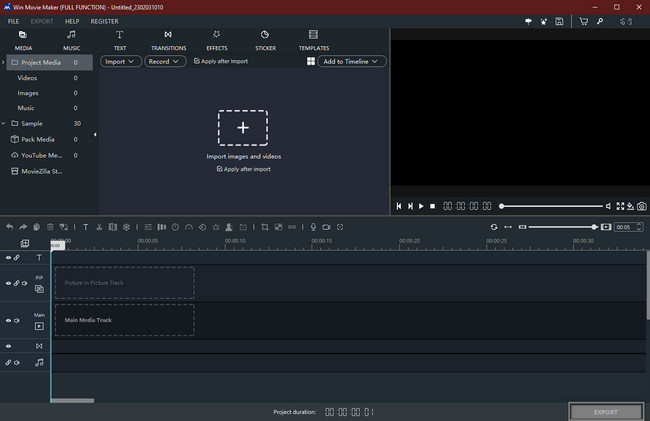Image resolution: width=650 pixels, height=421 pixels.
Task: Toggle Apply after import checkbox below import box
Action: coord(219,169)
